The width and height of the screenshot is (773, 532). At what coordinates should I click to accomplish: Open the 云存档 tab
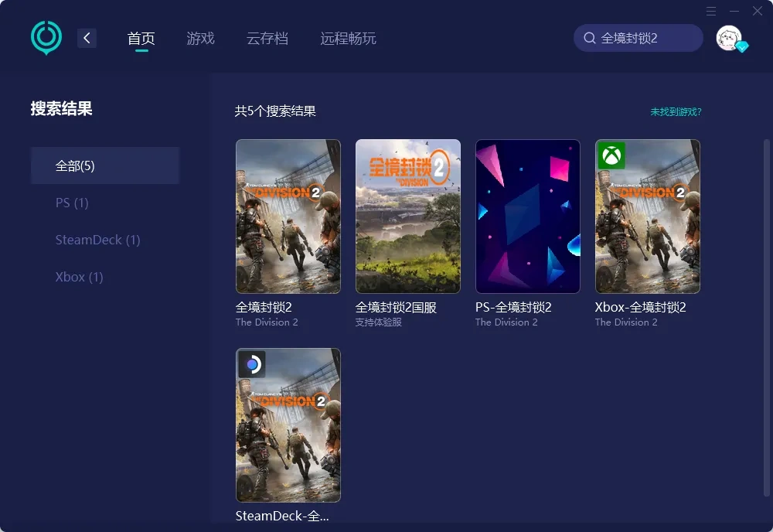point(267,38)
